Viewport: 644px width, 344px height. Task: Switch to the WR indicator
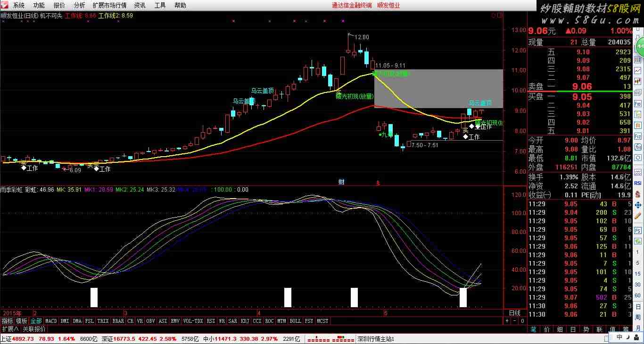tap(222, 321)
